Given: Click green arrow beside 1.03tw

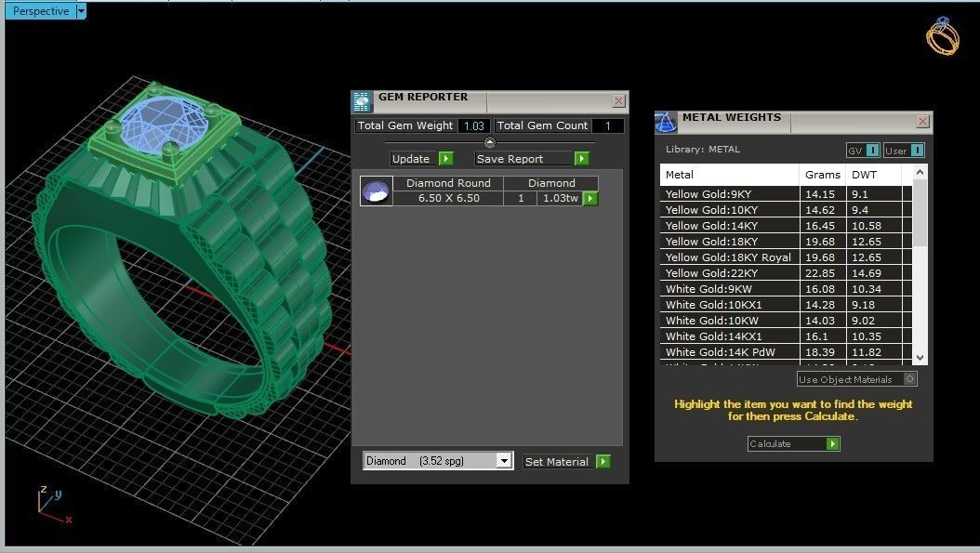Looking at the screenshot, I should 590,198.
